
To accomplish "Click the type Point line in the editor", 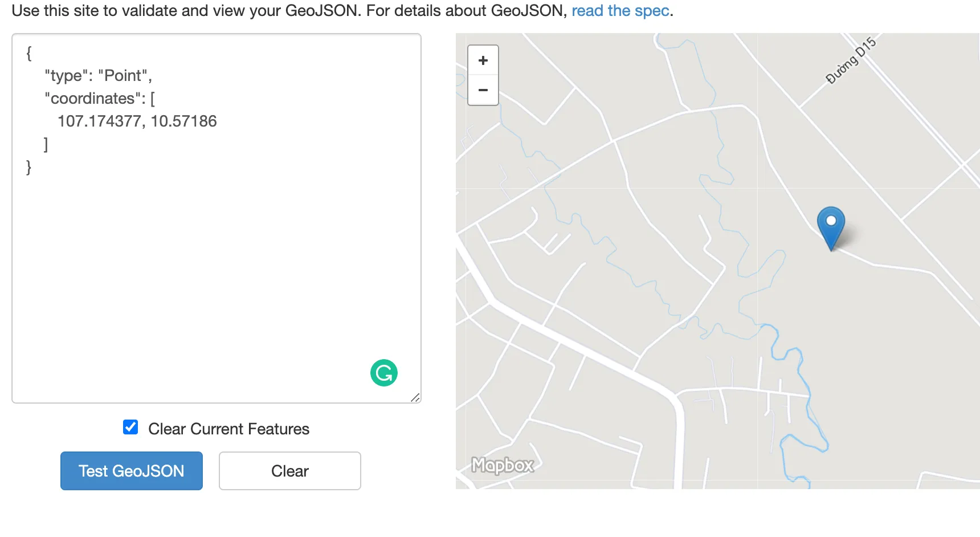I will point(97,75).
